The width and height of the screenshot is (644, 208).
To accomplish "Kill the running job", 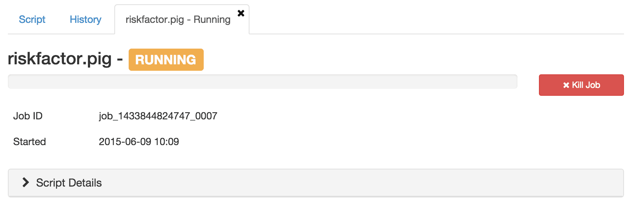I will [581, 85].
